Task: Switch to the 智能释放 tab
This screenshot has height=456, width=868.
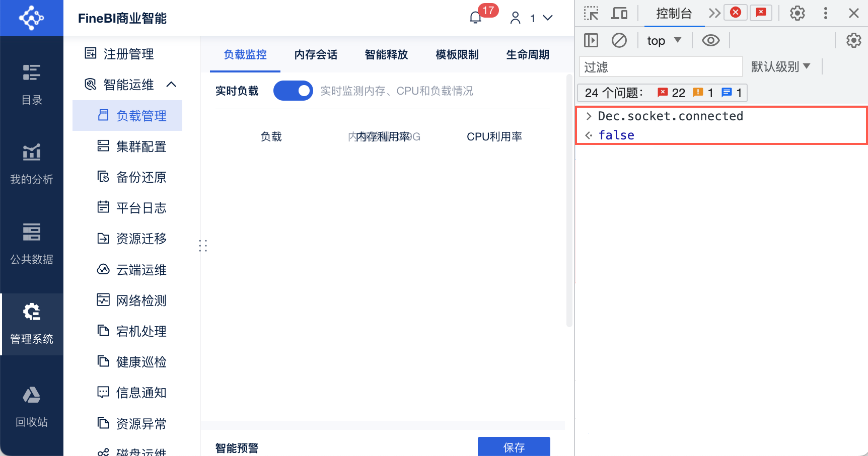Action: 386,55
